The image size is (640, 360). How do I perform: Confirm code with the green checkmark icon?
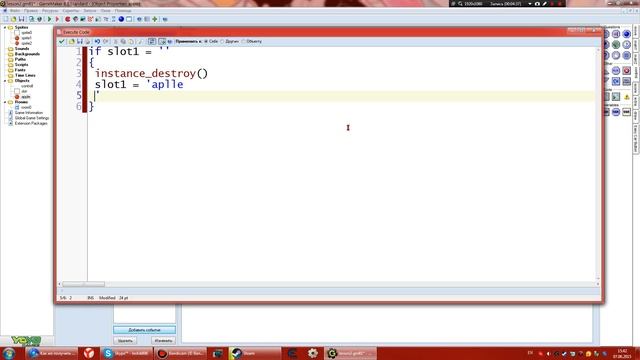(62, 42)
